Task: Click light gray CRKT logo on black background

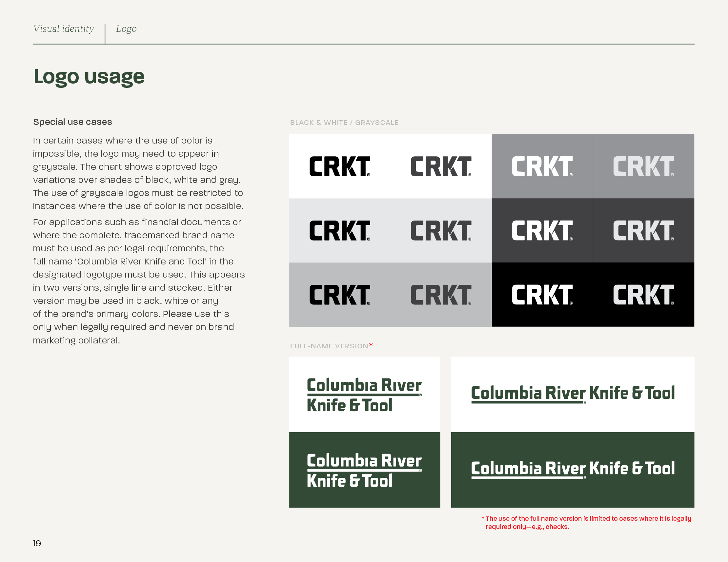Action: click(x=644, y=295)
